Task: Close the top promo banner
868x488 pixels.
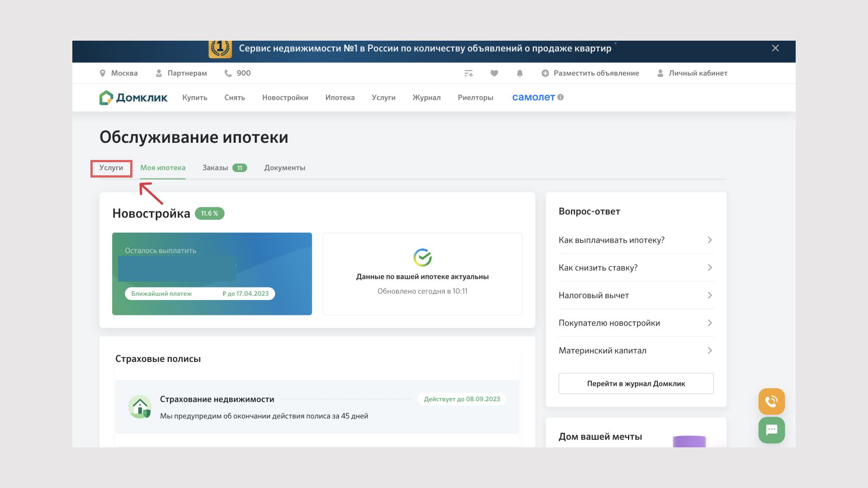Action: pyautogui.click(x=775, y=48)
